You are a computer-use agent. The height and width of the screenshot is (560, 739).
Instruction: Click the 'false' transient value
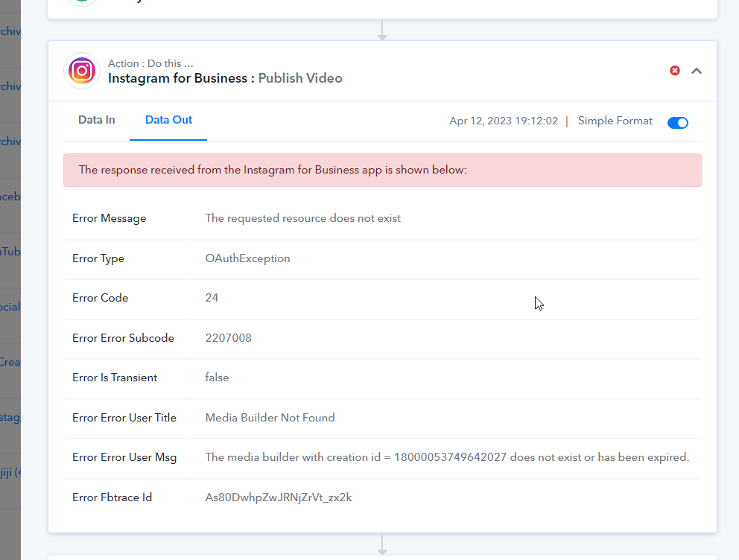click(217, 378)
